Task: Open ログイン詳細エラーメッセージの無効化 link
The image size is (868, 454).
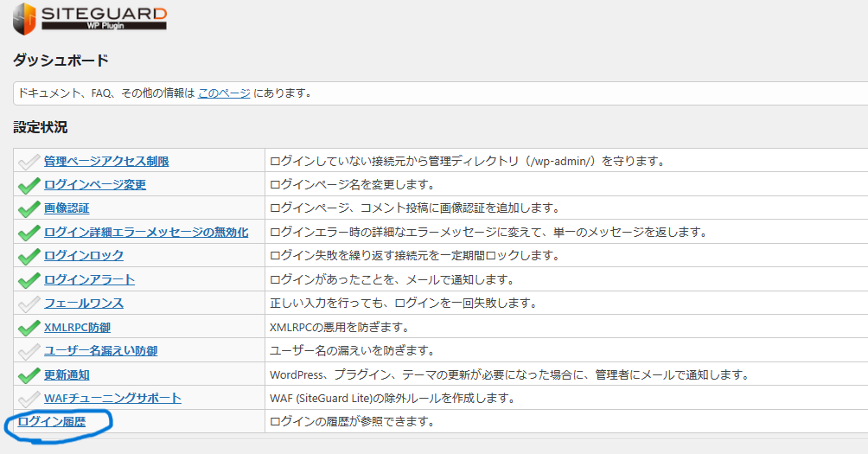Action: (x=146, y=232)
